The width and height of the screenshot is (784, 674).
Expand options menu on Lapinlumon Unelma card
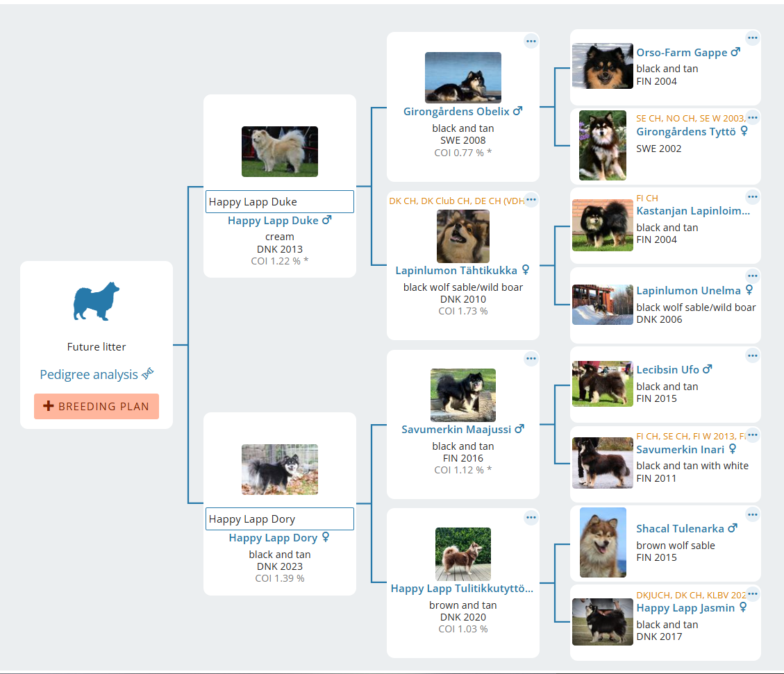pos(753,276)
